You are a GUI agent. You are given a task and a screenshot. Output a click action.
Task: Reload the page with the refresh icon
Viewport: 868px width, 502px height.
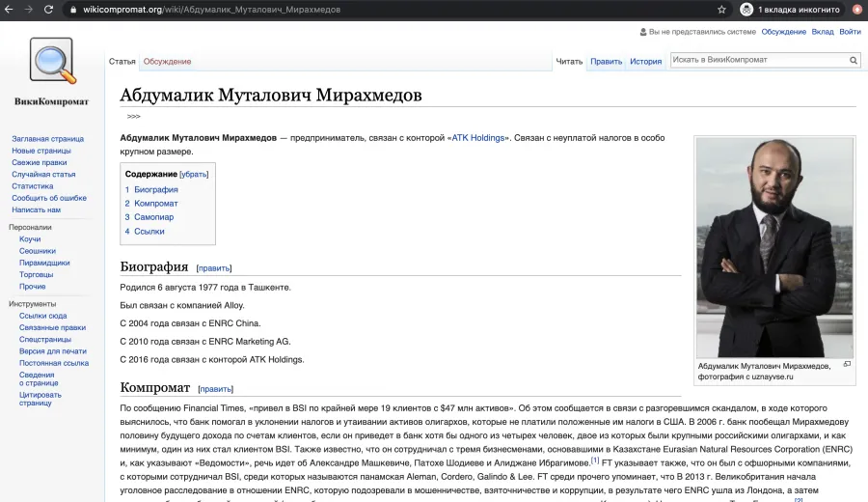click(49, 10)
